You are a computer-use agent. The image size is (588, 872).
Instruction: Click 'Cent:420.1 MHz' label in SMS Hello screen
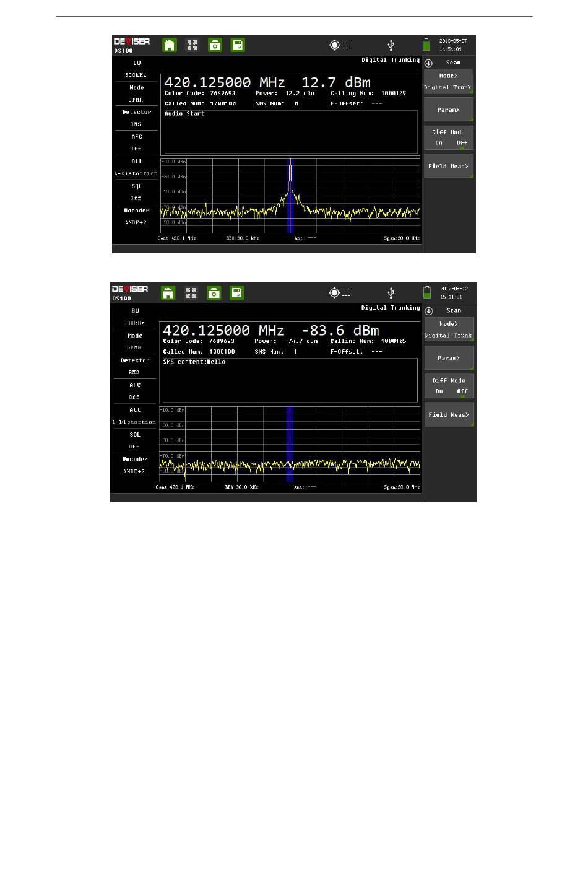tap(175, 487)
